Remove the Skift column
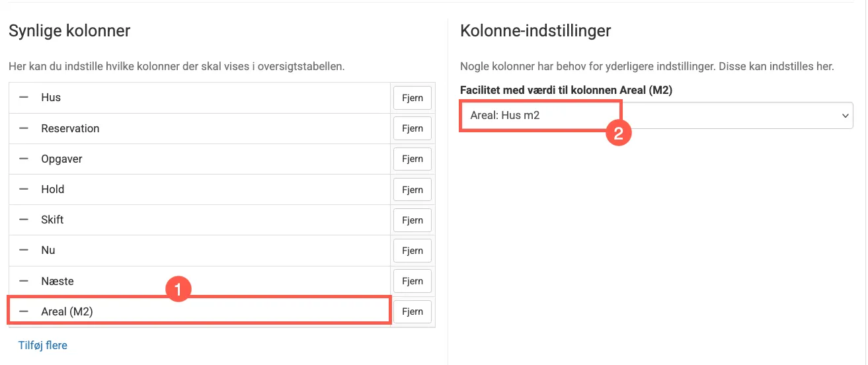Image resolution: width=868 pixels, height=365 pixels. tap(412, 220)
